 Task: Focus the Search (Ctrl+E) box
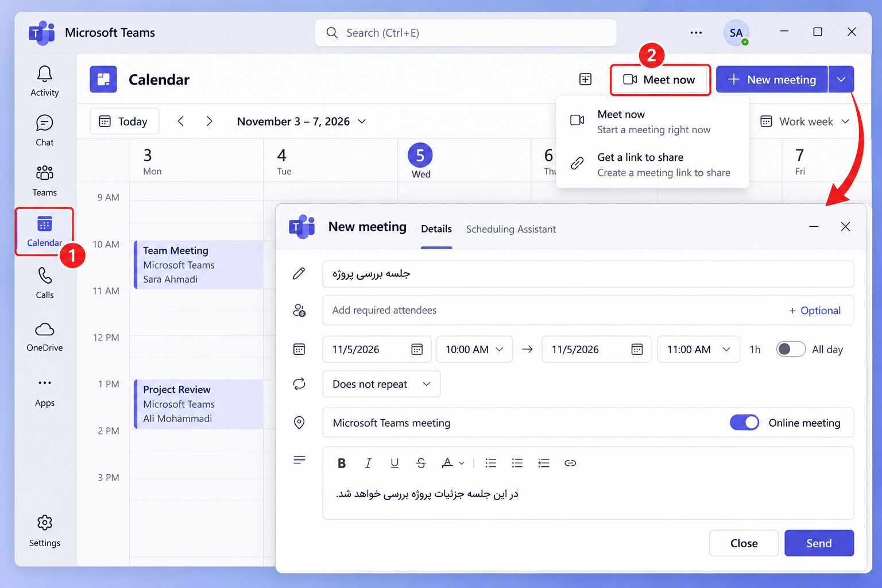[x=466, y=33]
